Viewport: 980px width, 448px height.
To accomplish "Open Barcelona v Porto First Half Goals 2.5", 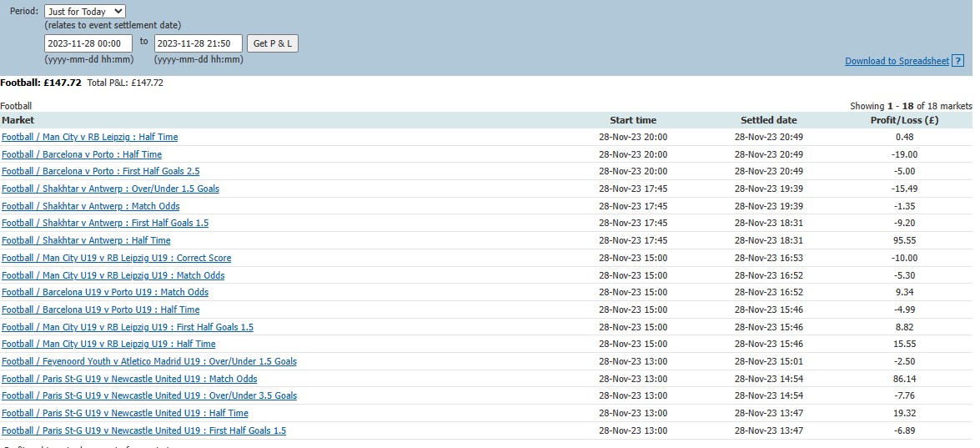I will pos(101,171).
